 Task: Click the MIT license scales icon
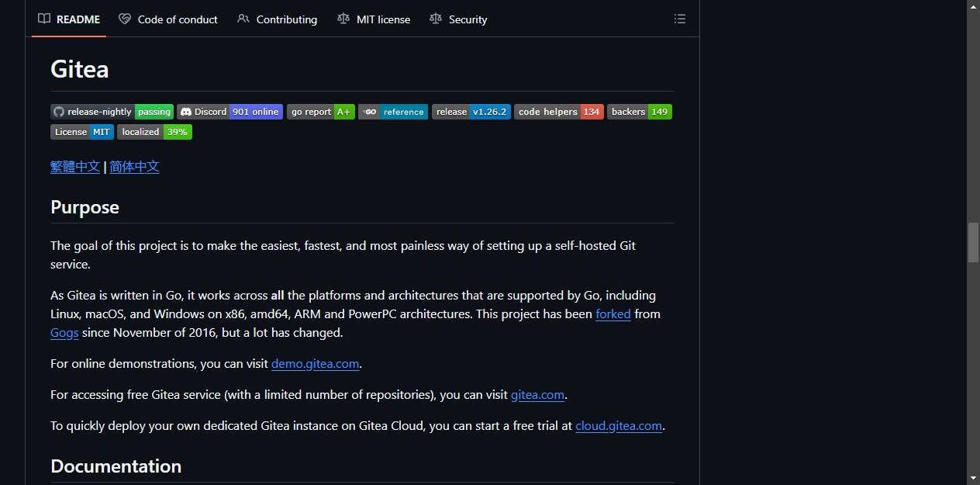tap(343, 19)
